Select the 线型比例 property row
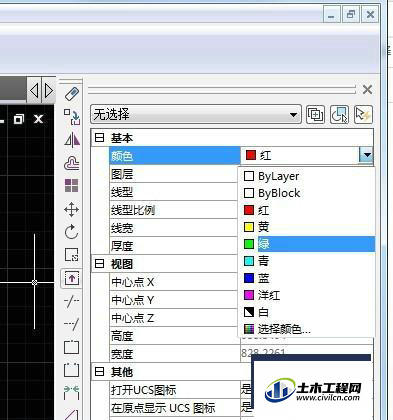The width and height of the screenshot is (393, 420). pyautogui.click(x=173, y=210)
